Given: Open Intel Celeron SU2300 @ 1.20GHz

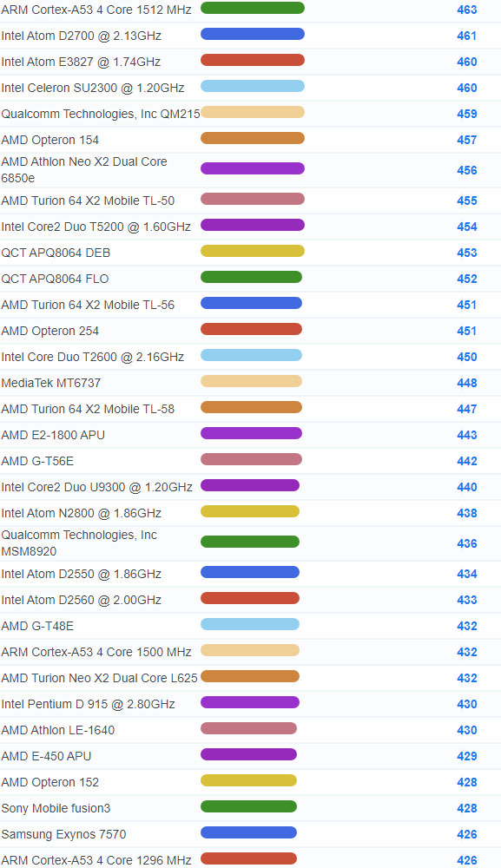Looking at the screenshot, I should coord(93,88).
